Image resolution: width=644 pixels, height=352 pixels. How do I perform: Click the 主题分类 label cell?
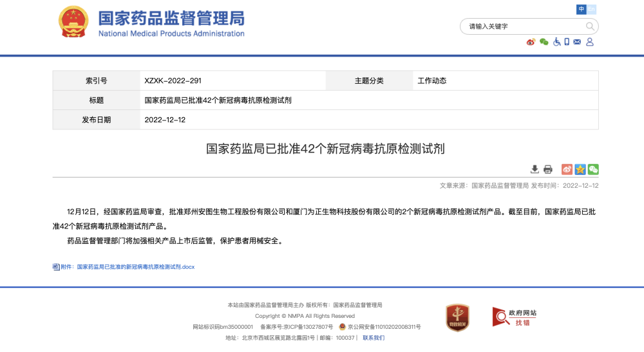coord(369,81)
